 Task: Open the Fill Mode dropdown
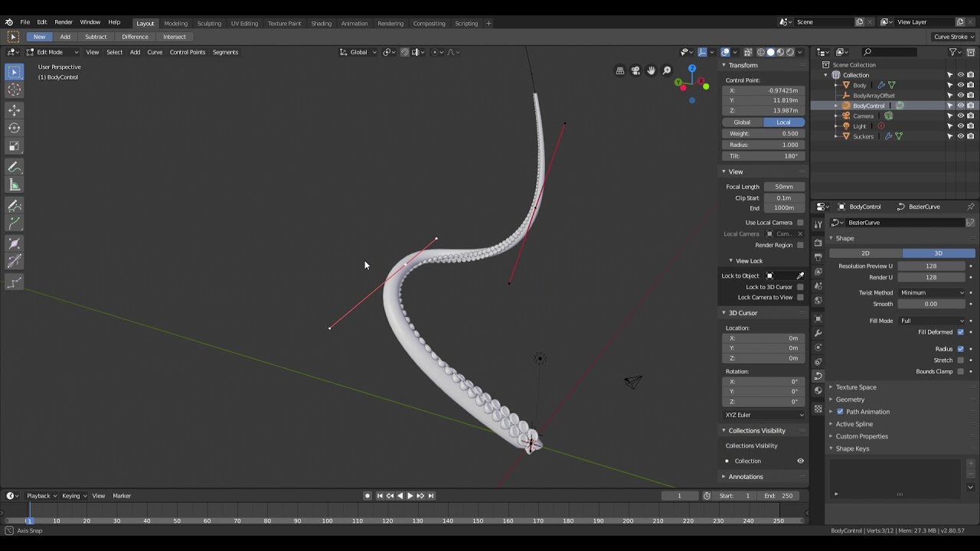coord(932,321)
